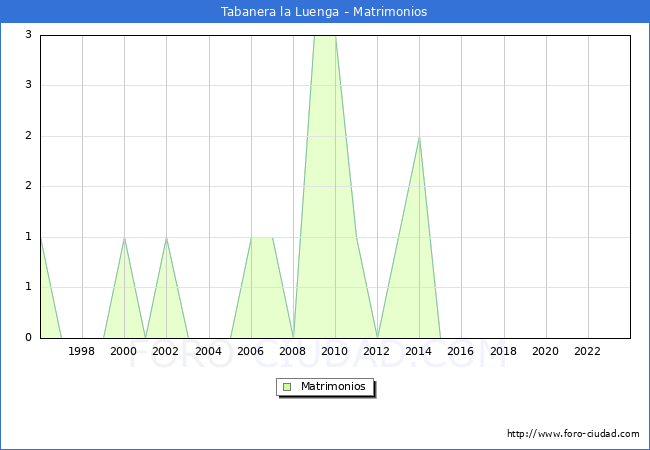The height and width of the screenshot is (450, 650).
Task: Select the 2022 x-axis label
Action: click(587, 351)
